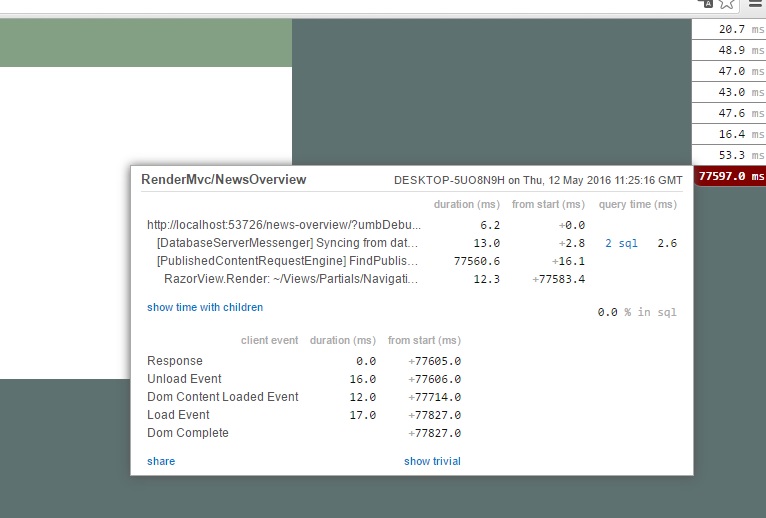
Task: Click the RenderMvc/NewsOverview popup title
Action: point(223,179)
